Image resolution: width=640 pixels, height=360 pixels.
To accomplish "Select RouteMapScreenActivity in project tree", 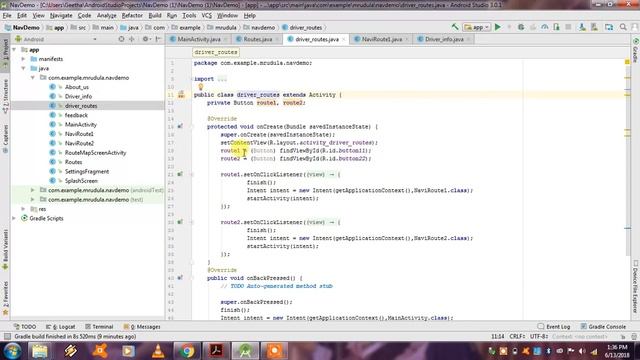I will 95,153.
